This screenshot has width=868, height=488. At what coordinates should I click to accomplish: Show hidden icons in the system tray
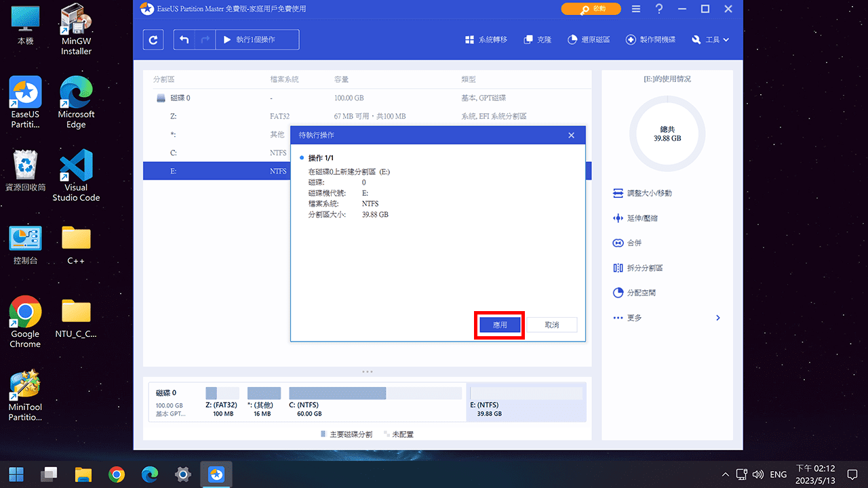[725, 474]
